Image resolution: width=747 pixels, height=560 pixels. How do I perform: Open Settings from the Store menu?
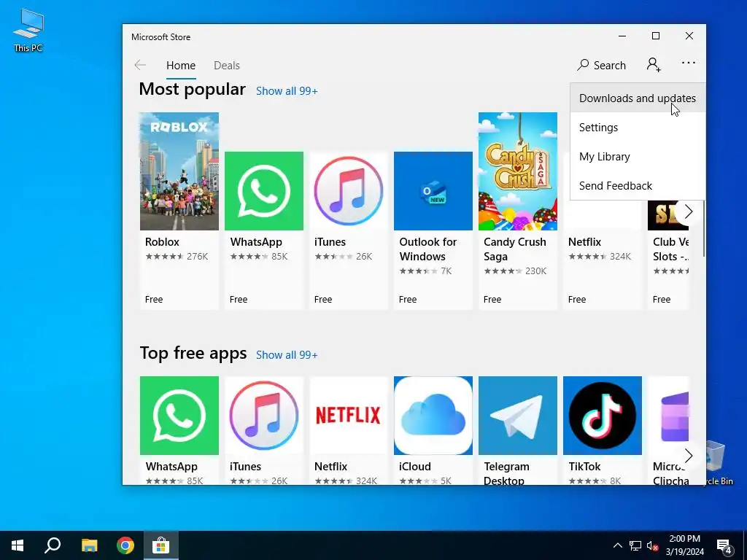[x=638, y=128]
